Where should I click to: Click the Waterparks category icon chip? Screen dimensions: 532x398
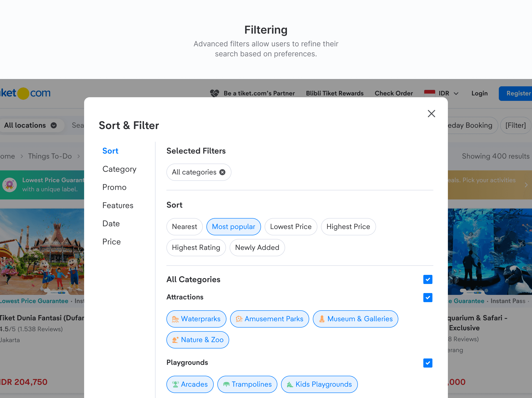(x=196, y=319)
